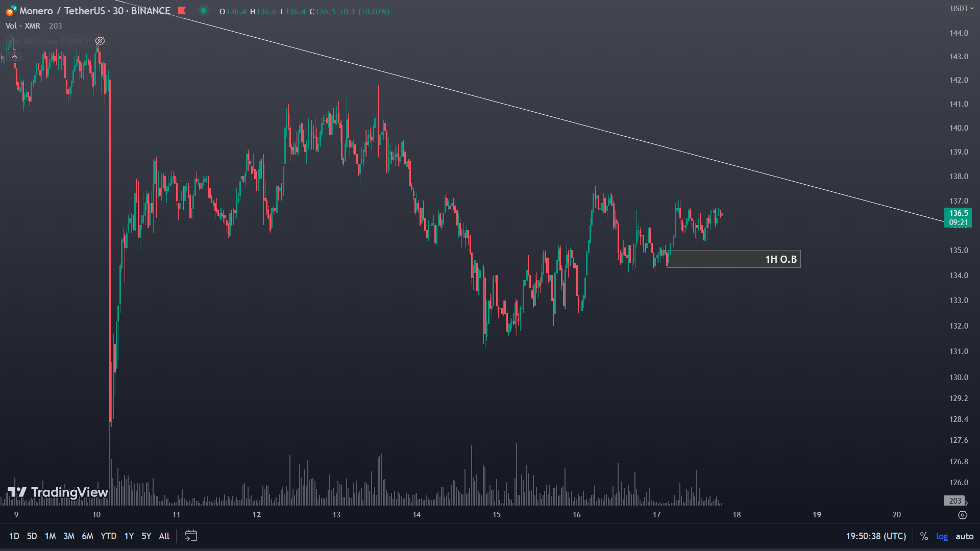Open the go-to-date calendar icon
The width and height of the screenshot is (980, 551).
(191, 536)
